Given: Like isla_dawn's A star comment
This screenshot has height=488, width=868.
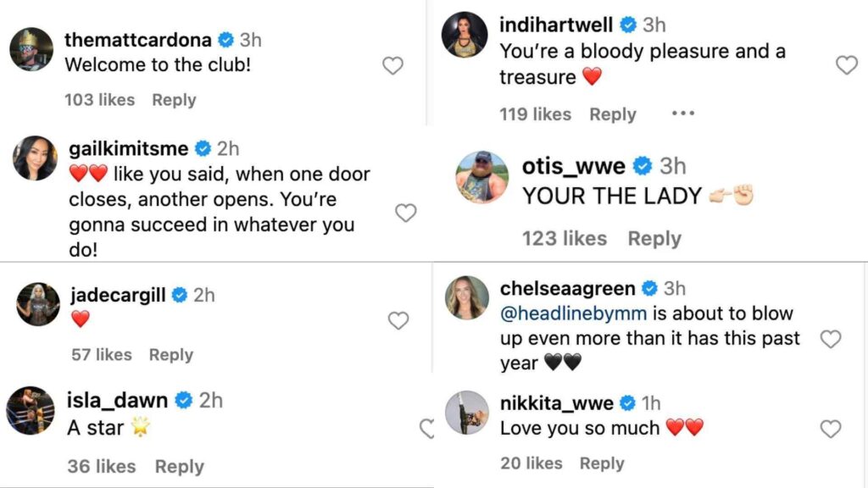Looking at the screenshot, I should pos(427,429).
